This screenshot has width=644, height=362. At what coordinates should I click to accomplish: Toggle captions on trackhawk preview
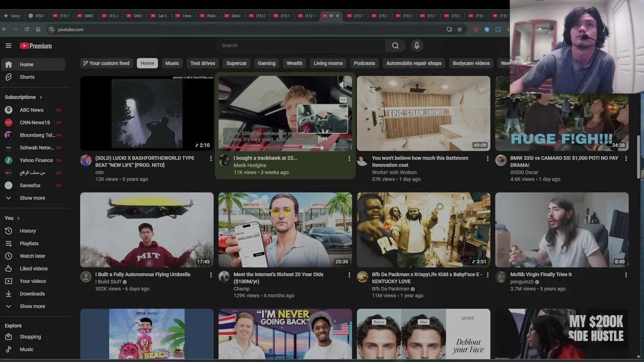click(343, 100)
